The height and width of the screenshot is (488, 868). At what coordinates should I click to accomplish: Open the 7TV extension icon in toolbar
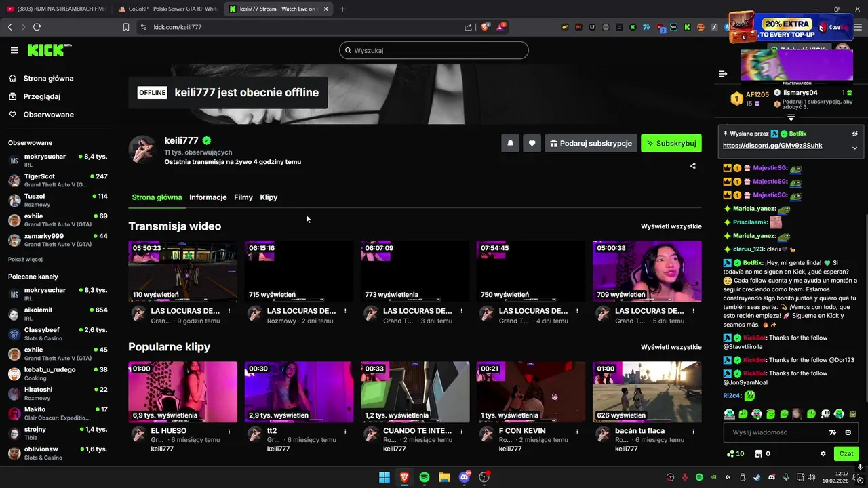point(647,27)
